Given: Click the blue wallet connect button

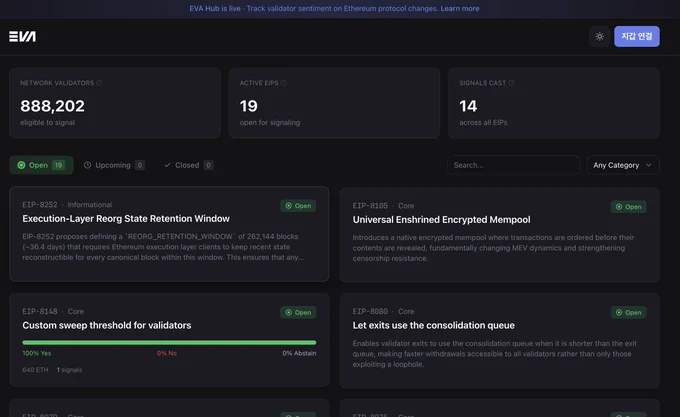Looking at the screenshot, I should tap(637, 36).
